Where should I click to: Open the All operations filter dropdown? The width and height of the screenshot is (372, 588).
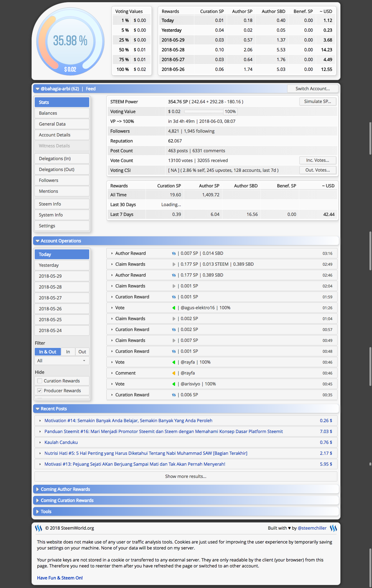(62, 361)
